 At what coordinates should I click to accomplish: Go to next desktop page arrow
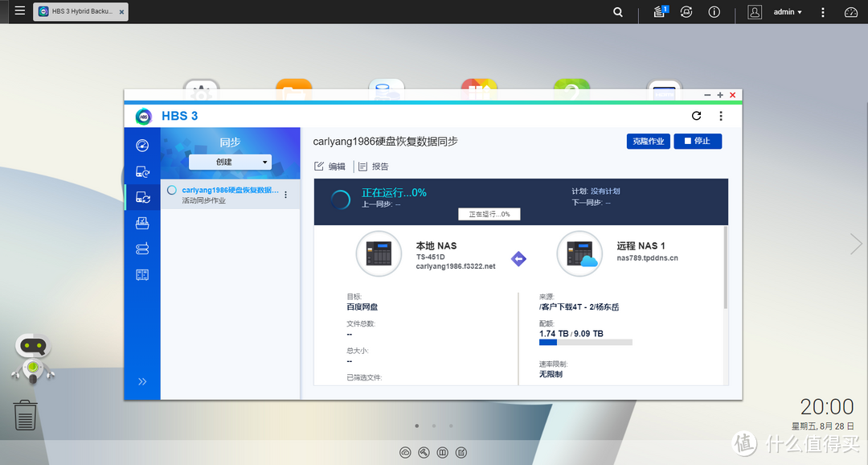pos(856,244)
